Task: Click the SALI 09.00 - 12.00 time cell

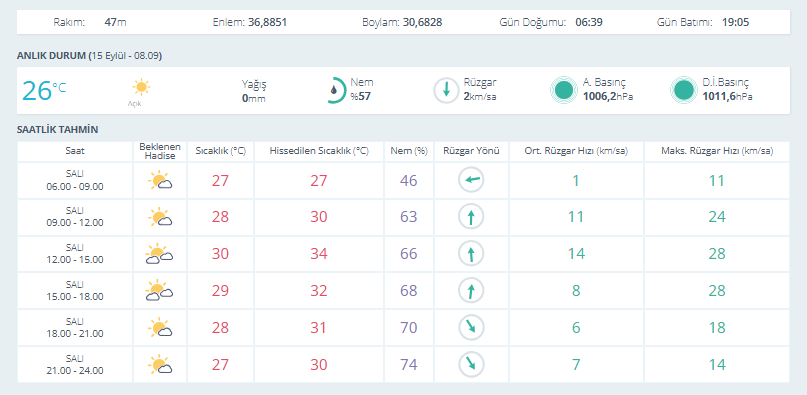Action: pos(75,217)
